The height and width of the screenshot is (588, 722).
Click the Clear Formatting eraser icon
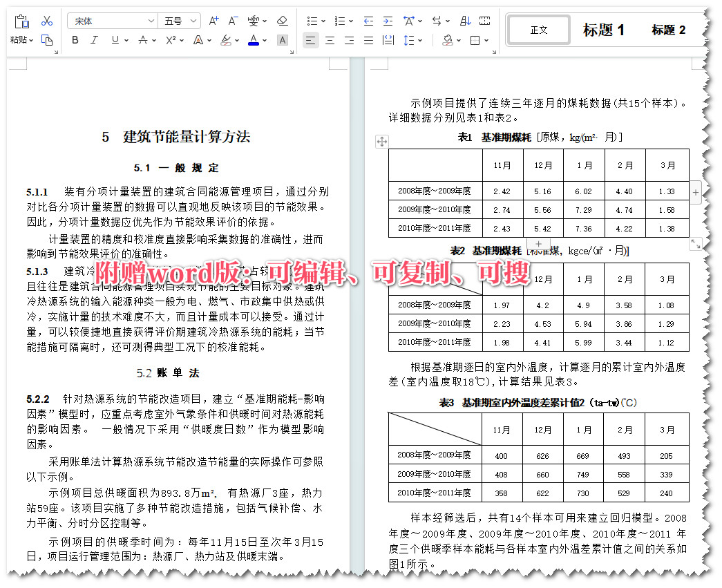[x=282, y=21]
